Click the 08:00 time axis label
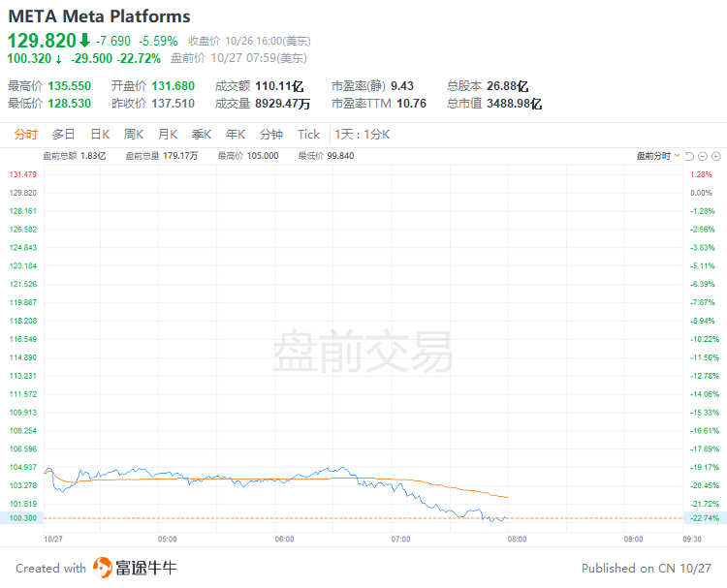 (517, 540)
